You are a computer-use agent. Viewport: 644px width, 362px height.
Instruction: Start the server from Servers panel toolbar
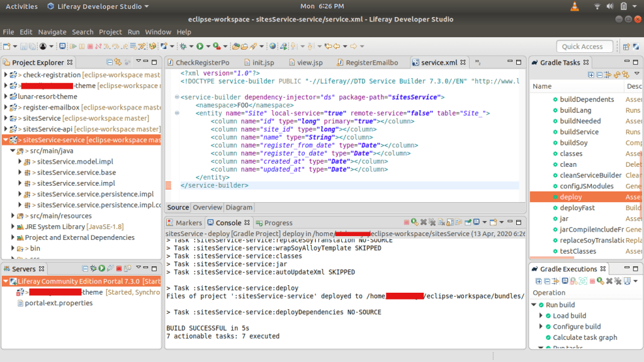point(101,269)
